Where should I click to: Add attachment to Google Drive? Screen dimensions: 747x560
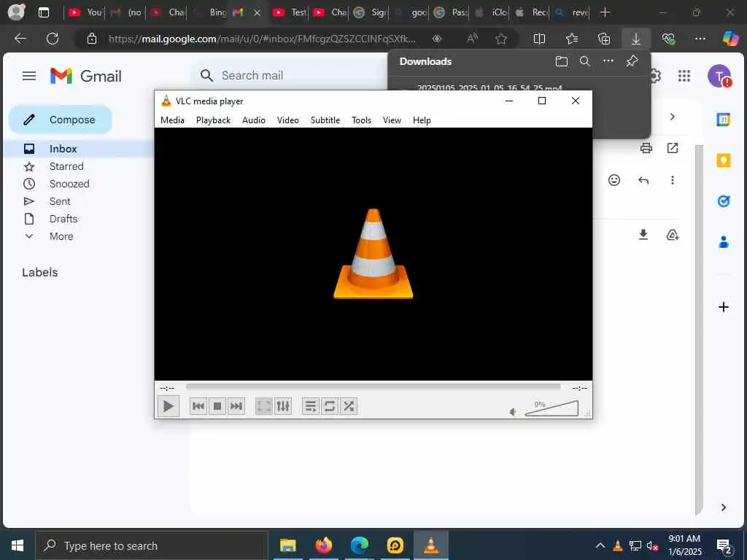[673, 235]
